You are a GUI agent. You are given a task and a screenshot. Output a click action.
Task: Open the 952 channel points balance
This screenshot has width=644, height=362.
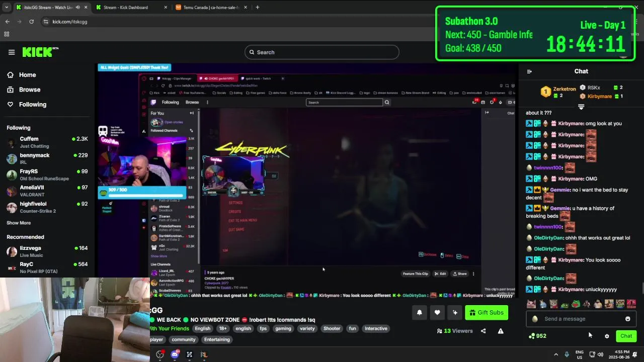[x=537, y=336]
